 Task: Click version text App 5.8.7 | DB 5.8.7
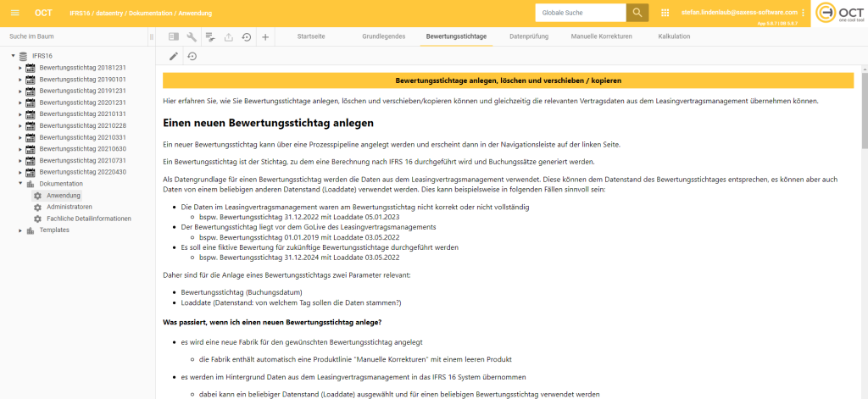tap(777, 24)
